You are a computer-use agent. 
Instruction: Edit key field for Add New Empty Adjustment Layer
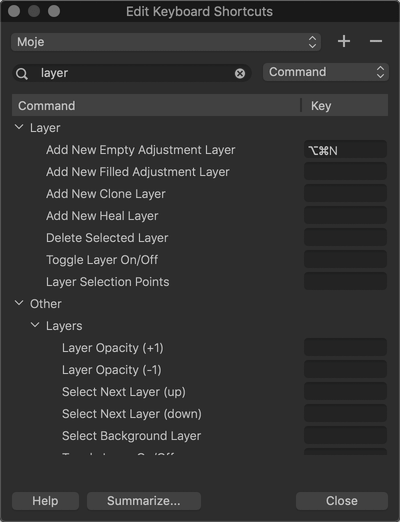point(345,150)
